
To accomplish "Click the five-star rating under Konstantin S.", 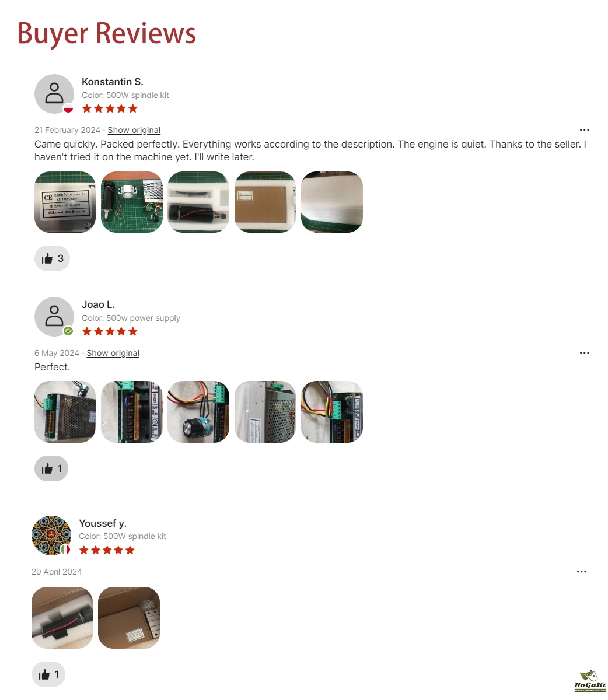I will (110, 108).
